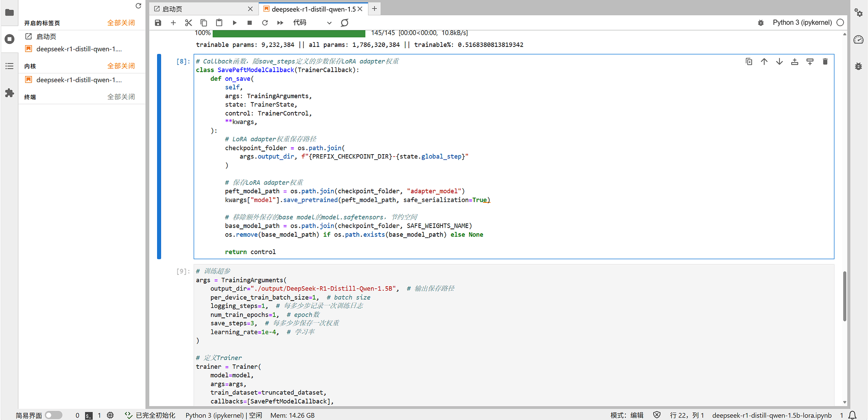The image size is (868, 420).
Task: Open notifications bell in status bar
Action: pos(852,415)
